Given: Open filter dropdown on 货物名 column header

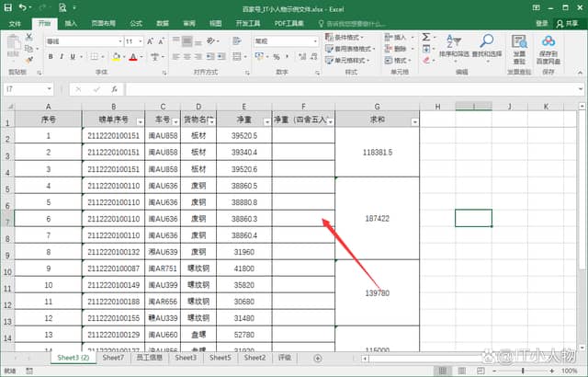Looking at the screenshot, I should point(210,120).
